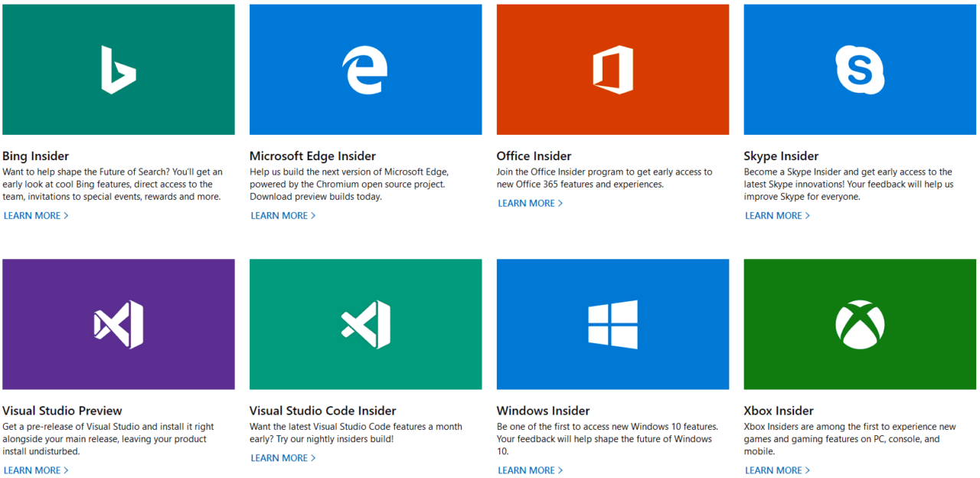Viewport: 980px width, 478px height.
Task: Click the Xbox logo icon
Action: coord(860,324)
